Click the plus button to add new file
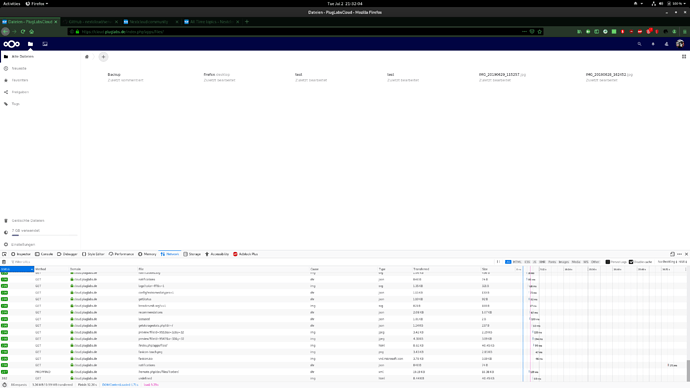Image resolution: width=690 pixels, height=388 pixels. coord(103,57)
